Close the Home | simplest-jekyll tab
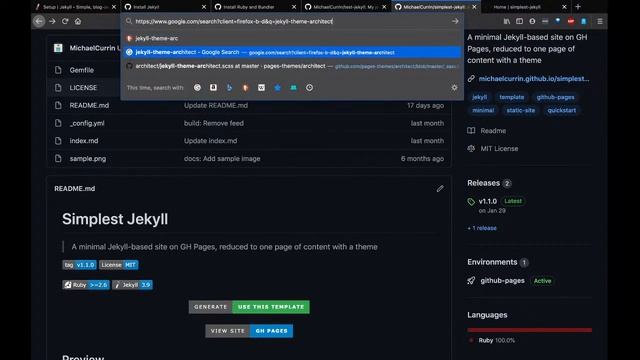This screenshot has width=640, height=360. (564, 7)
